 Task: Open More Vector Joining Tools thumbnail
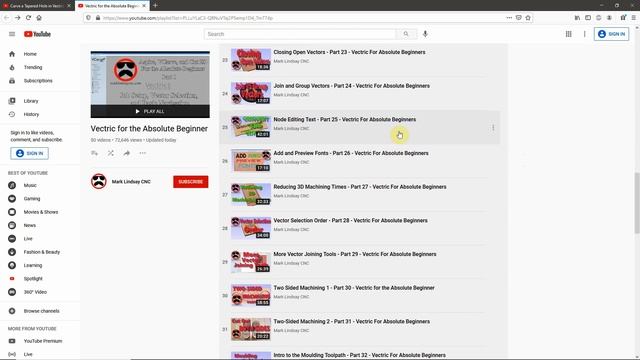tap(251, 262)
